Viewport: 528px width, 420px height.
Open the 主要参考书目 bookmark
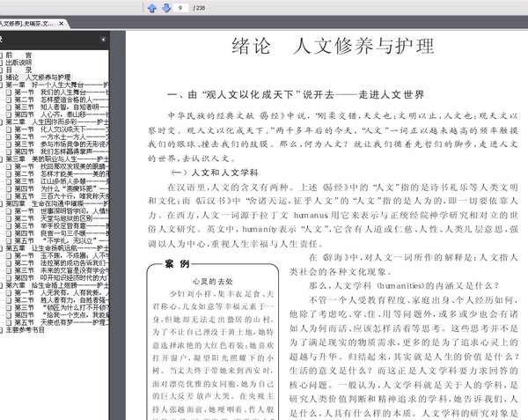tap(26, 329)
